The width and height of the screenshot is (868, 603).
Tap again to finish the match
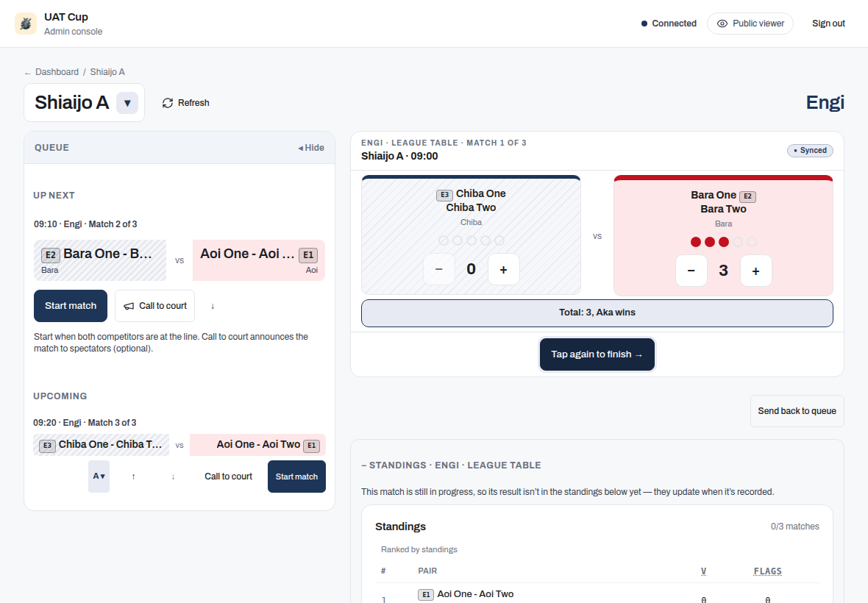point(597,354)
